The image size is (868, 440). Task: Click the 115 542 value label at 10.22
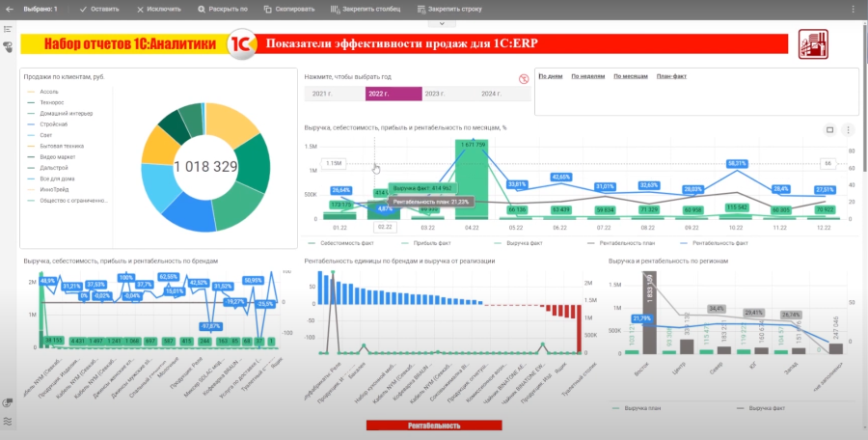(x=737, y=206)
